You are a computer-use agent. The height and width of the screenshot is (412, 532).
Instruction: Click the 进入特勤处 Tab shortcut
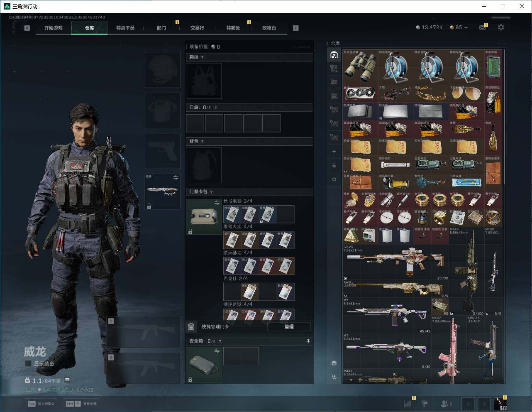pos(41,404)
